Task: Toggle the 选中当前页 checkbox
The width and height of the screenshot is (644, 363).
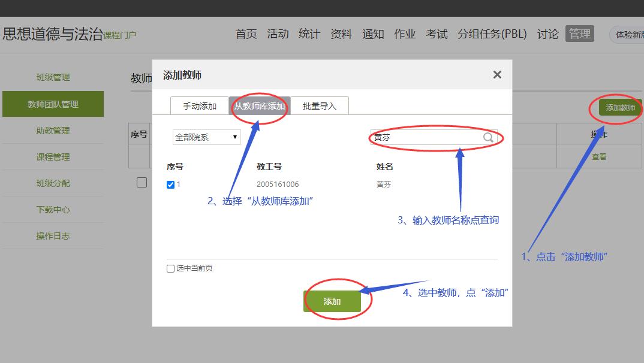Action: click(x=171, y=268)
